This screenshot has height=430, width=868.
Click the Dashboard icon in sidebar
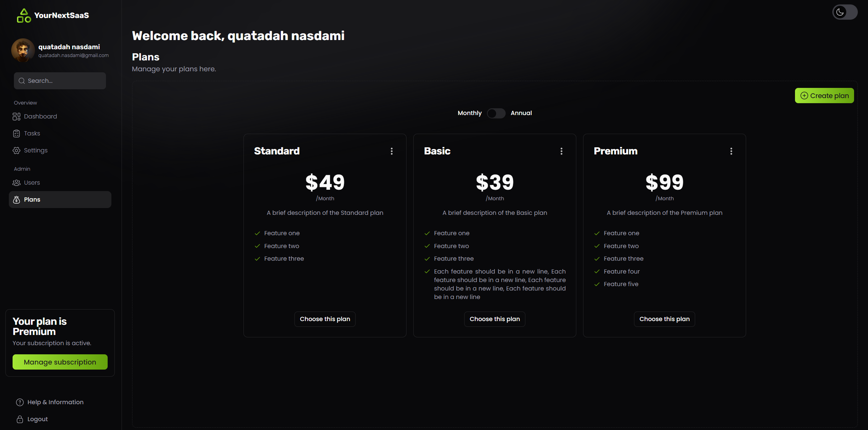[x=16, y=116]
